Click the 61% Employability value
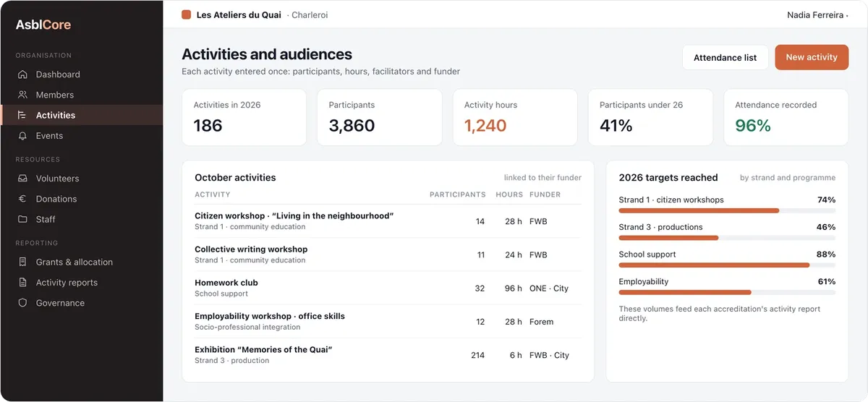The width and height of the screenshot is (868, 402). [827, 282]
